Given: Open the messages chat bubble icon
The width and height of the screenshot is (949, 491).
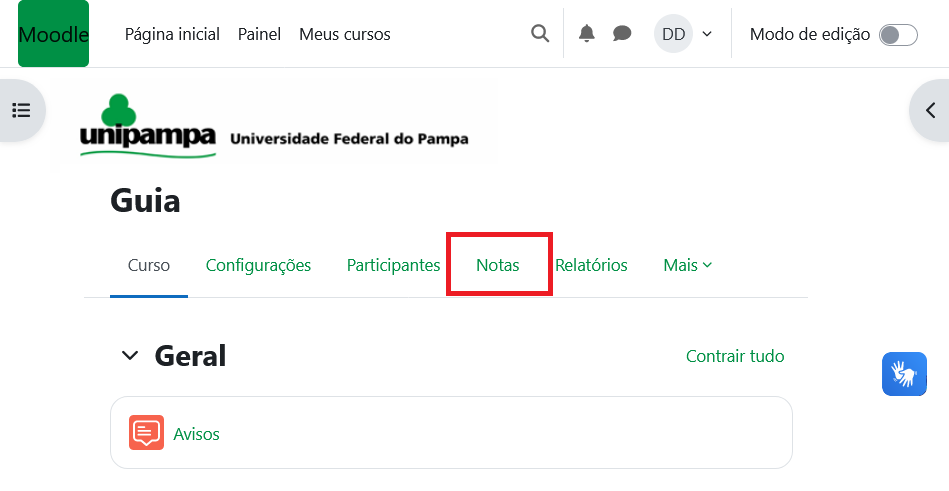Looking at the screenshot, I should click(622, 34).
